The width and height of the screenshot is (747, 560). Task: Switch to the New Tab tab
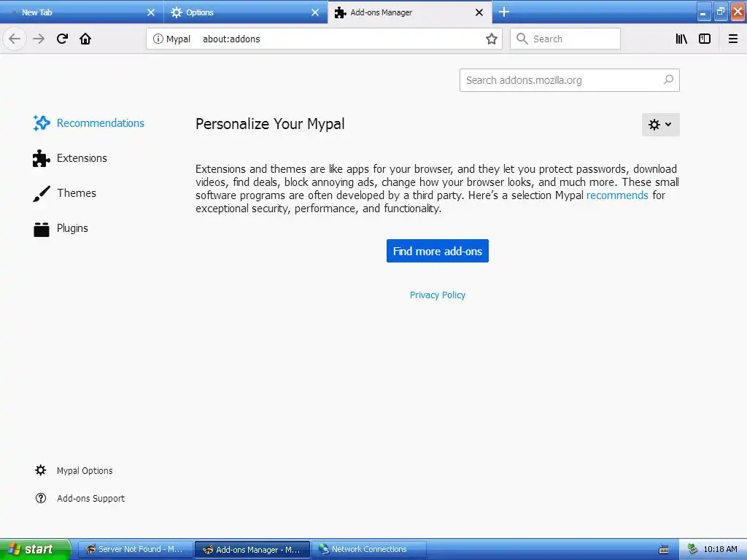pyautogui.click(x=82, y=12)
